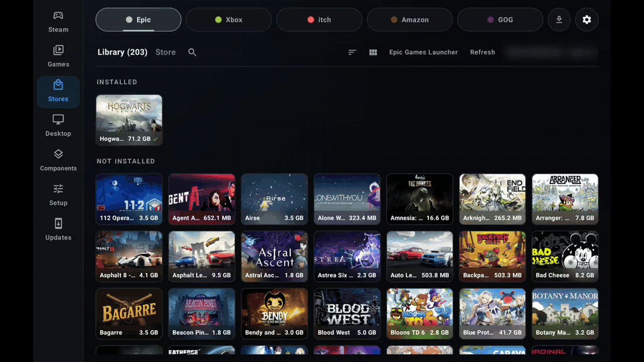Select the Epic store tab
This screenshot has height=362, width=644.
(x=138, y=20)
